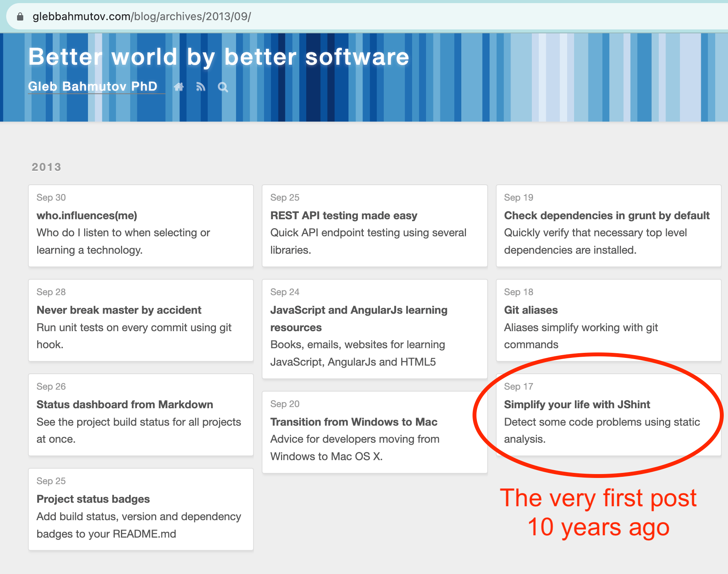The height and width of the screenshot is (574, 728).
Task: Click 'Who do I listen to' description
Action: tap(123, 241)
